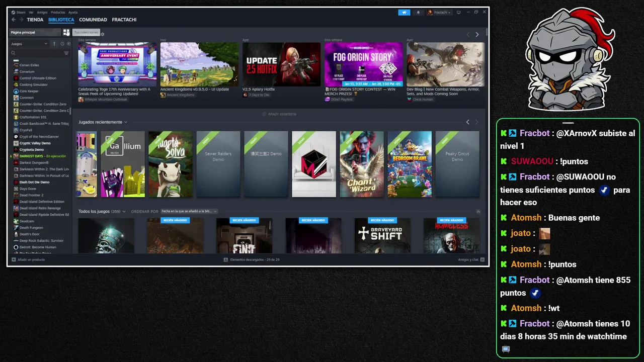Click the Steam forward navigation arrow
Viewport: 644px width, 362px height.
(x=21, y=20)
